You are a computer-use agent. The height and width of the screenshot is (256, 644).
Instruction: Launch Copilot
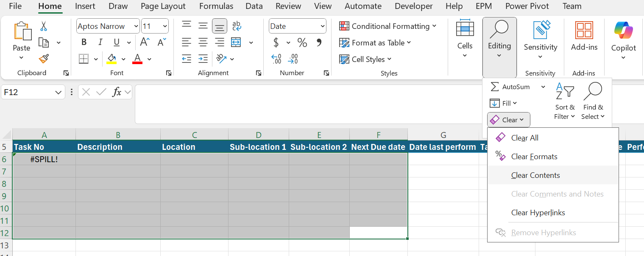623,40
